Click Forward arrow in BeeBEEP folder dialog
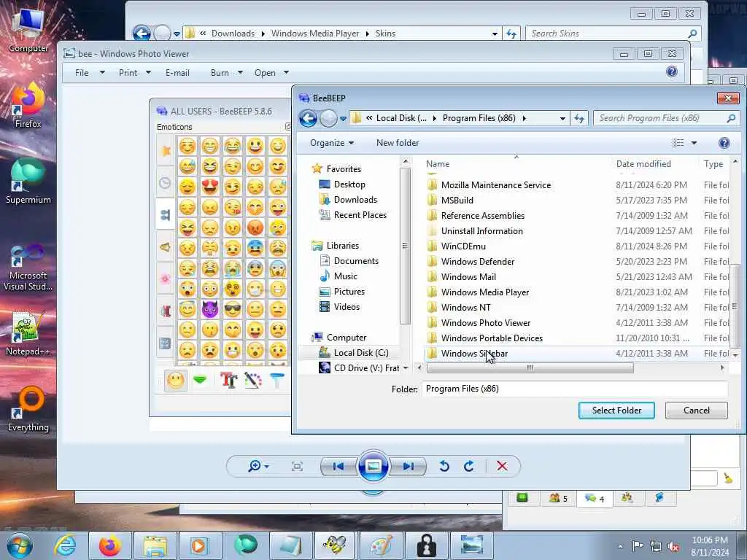747x560 pixels. pyautogui.click(x=328, y=118)
